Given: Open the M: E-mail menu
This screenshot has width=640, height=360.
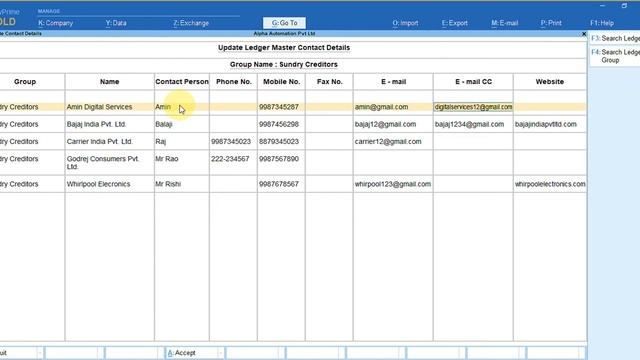Looking at the screenshot, I should coord(504,23).
